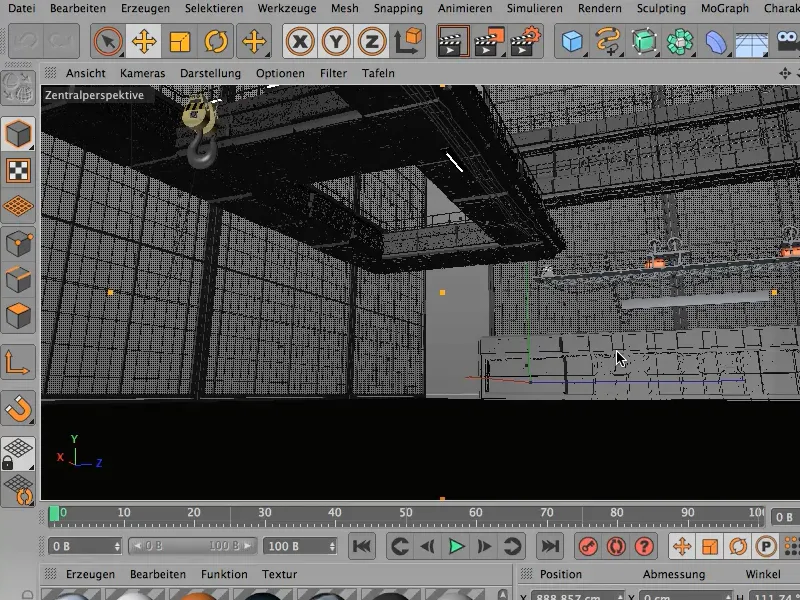Open the Simulieren menu
This screenshot has height=600, width=800.
[x=535, y=8]
